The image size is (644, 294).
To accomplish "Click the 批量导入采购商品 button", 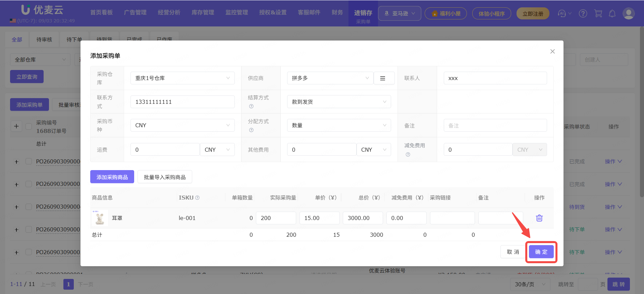I will click(x=165, y=177).
